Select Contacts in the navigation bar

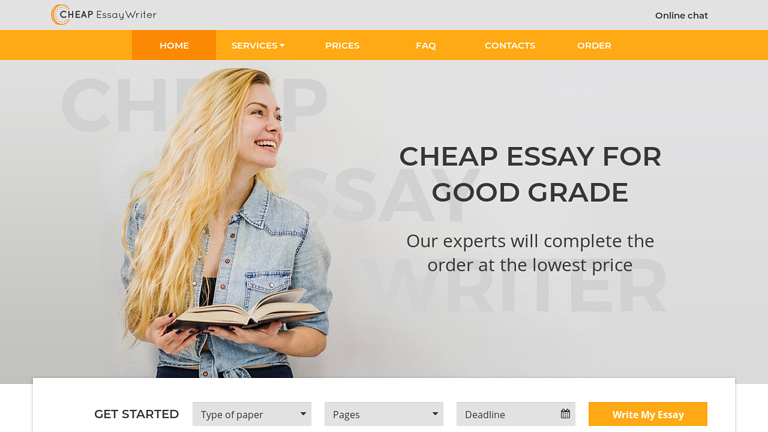click(510, 45)
